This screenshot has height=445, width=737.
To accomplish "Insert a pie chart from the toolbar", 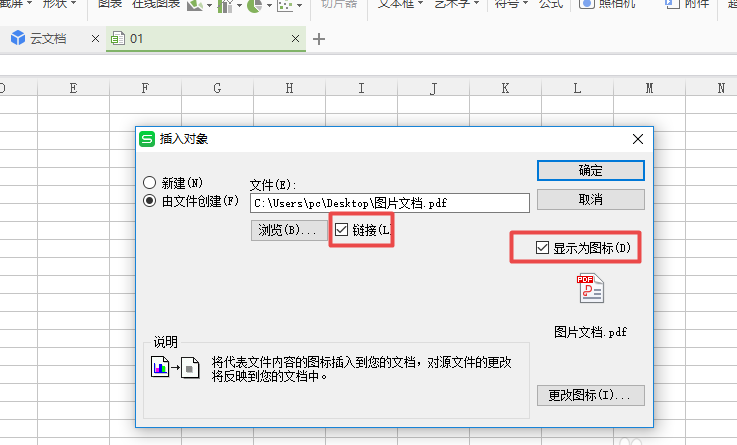I will point(254,5).
